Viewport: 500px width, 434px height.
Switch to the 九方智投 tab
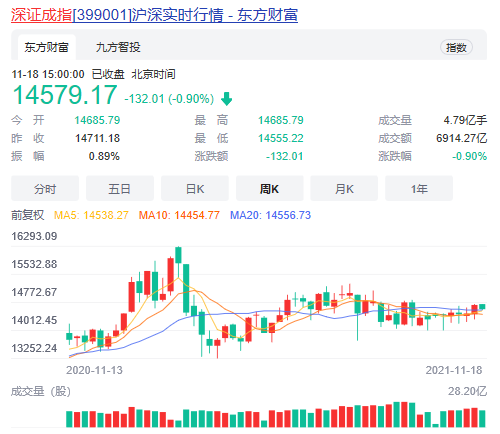coord(118,47)
